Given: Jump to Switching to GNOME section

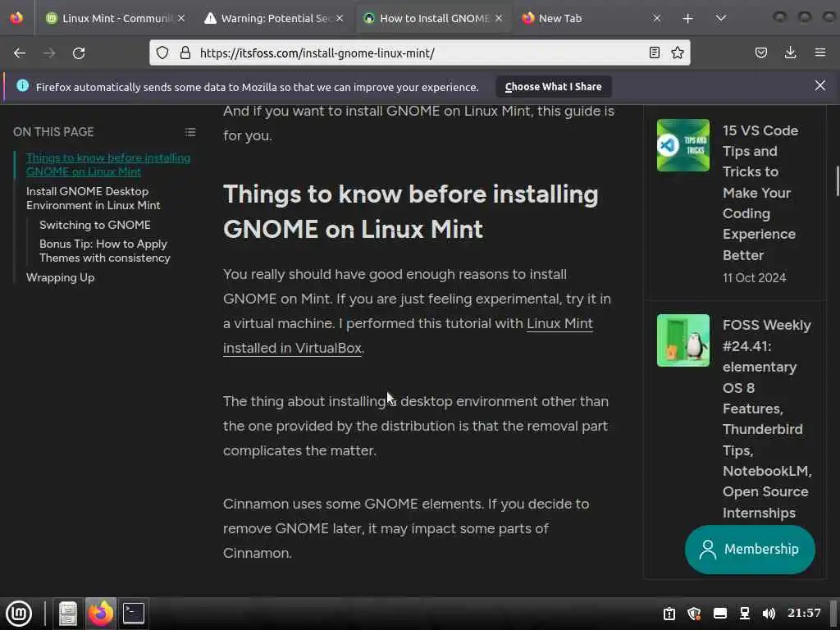Looking at the screenshot, I should pyautogui.click(x=95, y=225).
